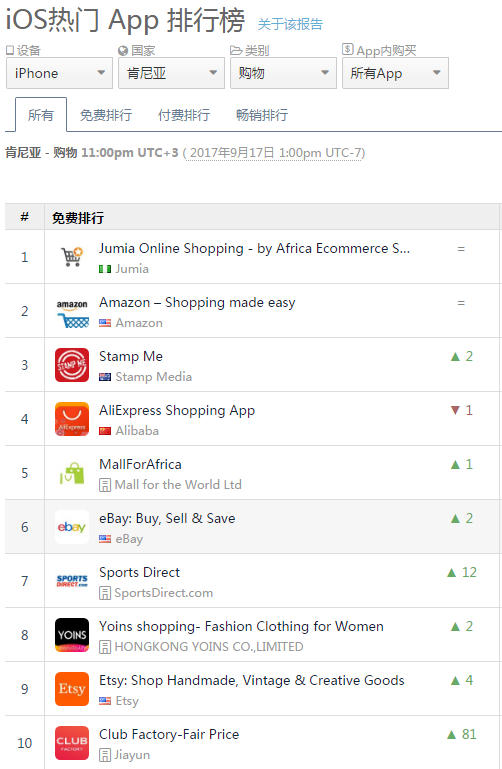Click the orange Etsy app icon
The width and height of the screenshot is (502, 769).
[72, 688]
